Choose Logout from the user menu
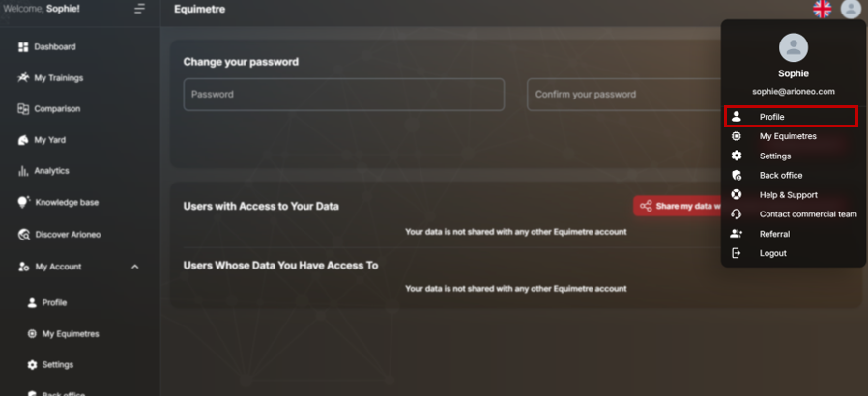This screenshot has height=396, width=868. tap(791, 253)
